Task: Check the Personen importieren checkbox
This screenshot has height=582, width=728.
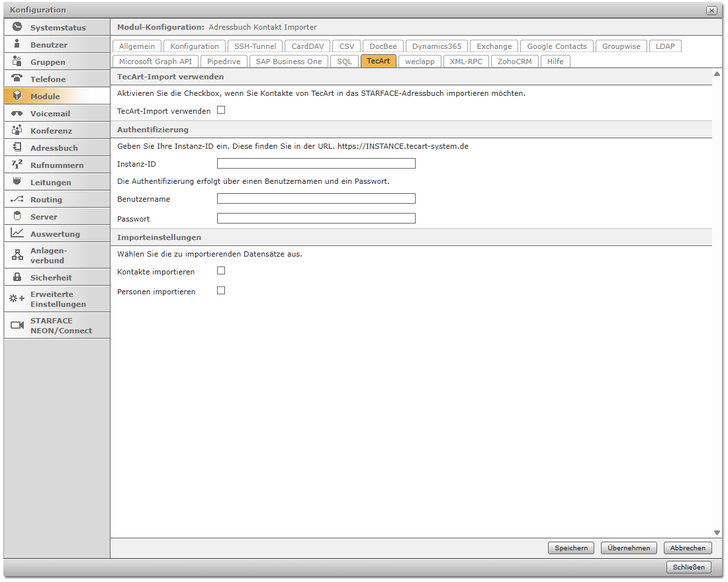Action: click(x=221, y=290)
